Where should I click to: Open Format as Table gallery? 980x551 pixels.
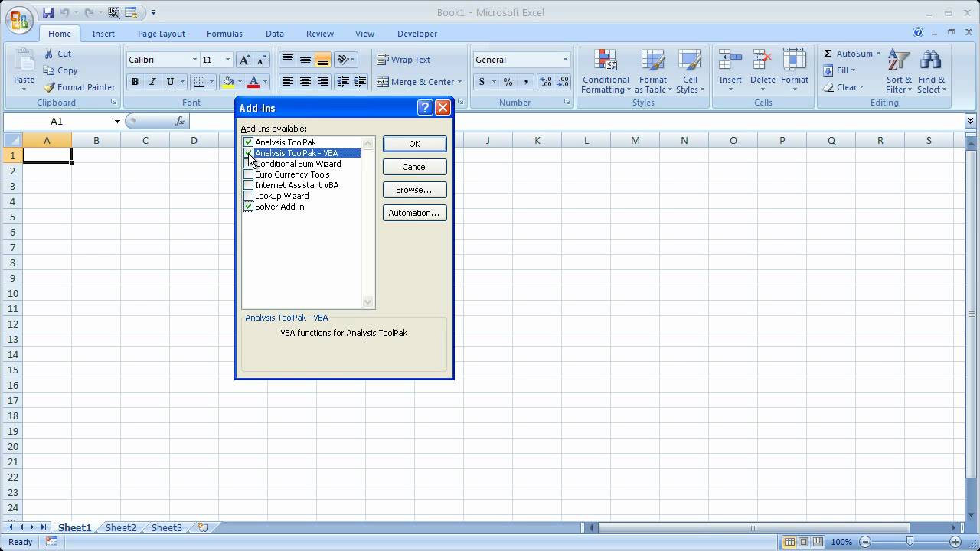[653, 72]
